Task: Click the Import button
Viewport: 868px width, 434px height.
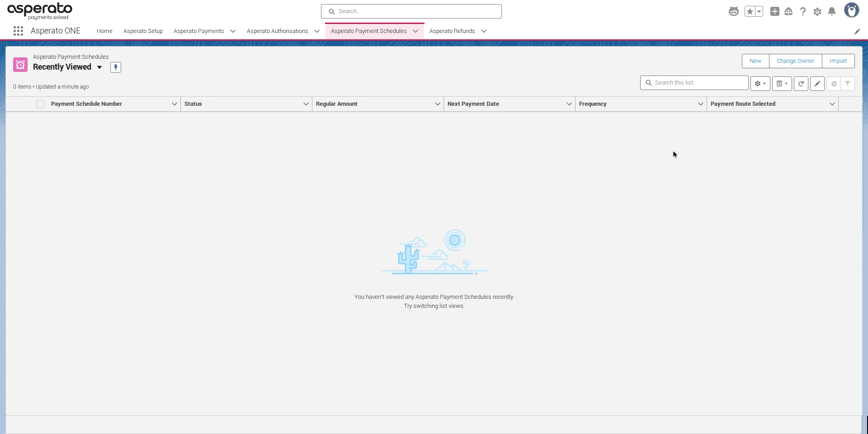Action: click(x=838, y=61)
